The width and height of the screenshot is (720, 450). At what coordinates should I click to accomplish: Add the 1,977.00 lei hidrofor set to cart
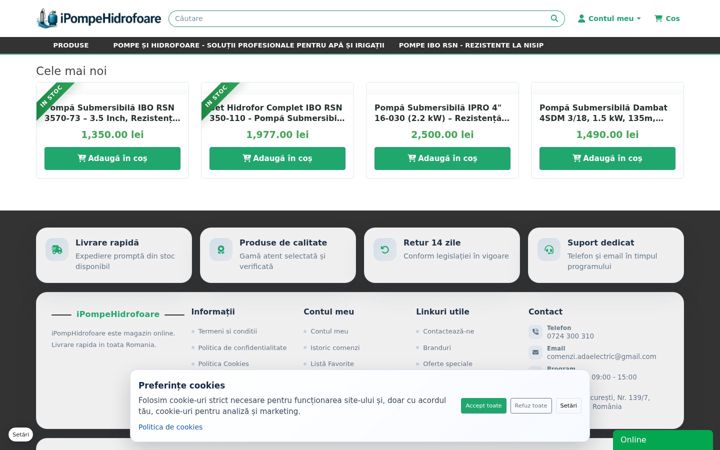click(x=277, y=158)
